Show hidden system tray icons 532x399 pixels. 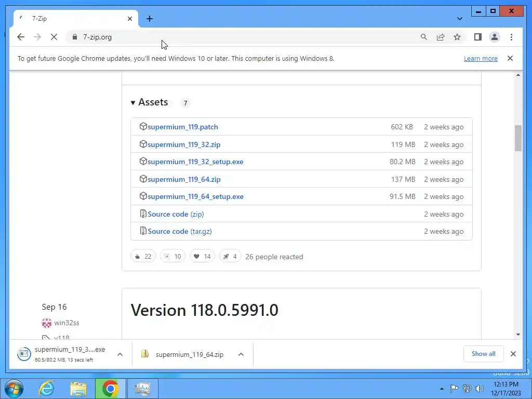(442, 389)
